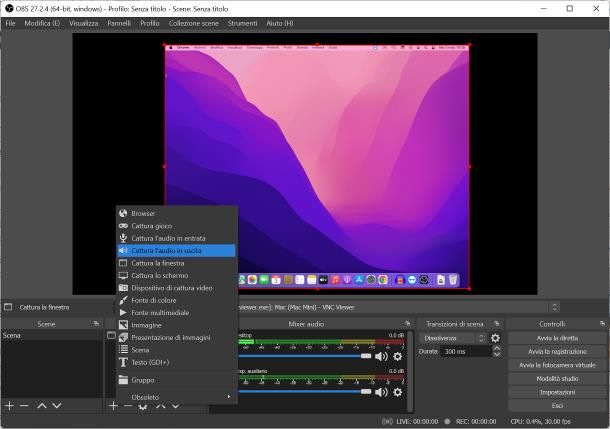Open the Pannelli menu
610x429 pixels.
pos(119,23)
